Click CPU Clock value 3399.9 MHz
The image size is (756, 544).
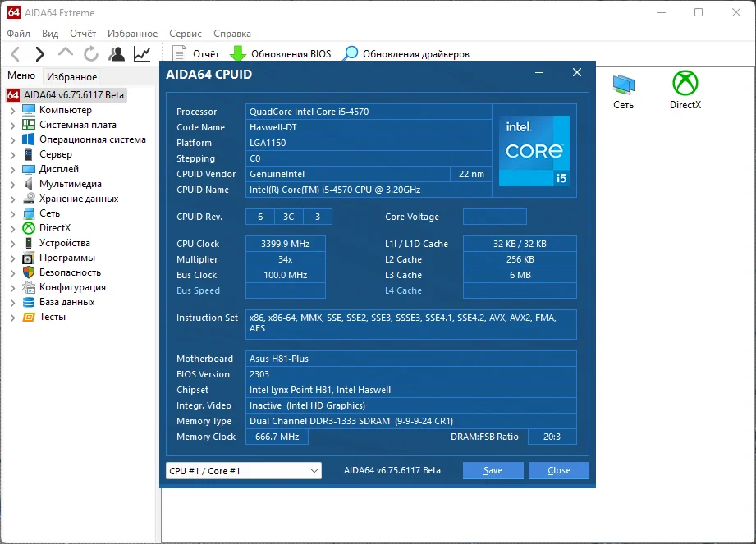click(x=286, y=244)
